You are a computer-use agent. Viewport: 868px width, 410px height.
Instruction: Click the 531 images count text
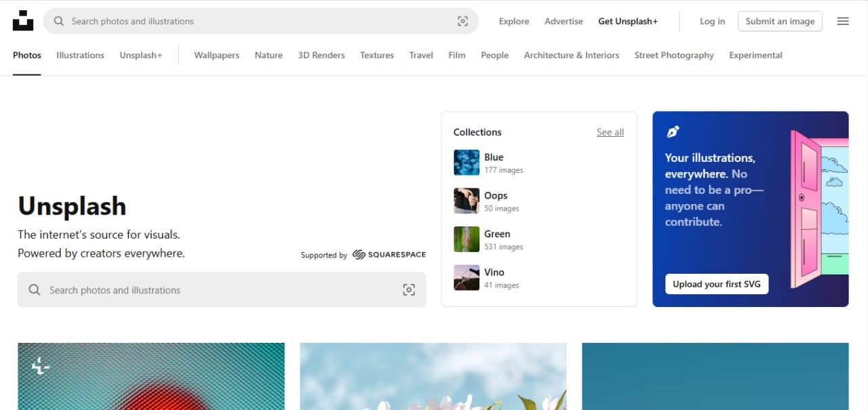(x=504, y=247)
